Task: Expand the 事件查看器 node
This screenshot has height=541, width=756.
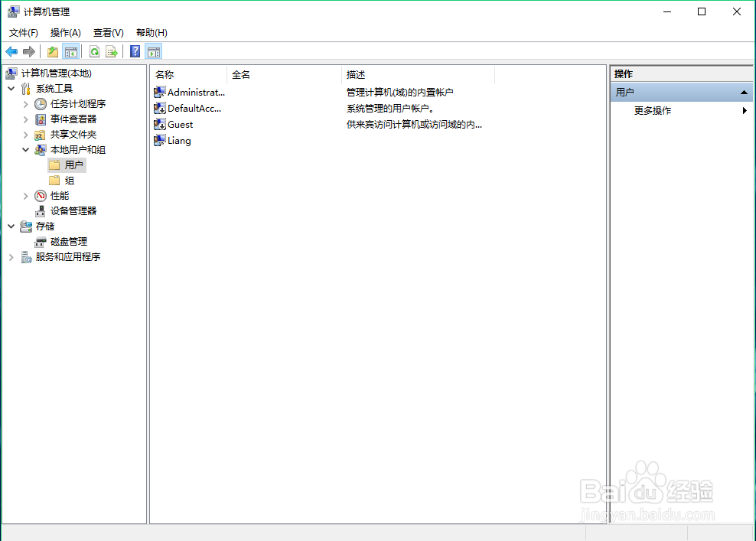Action: click(25, 119)
